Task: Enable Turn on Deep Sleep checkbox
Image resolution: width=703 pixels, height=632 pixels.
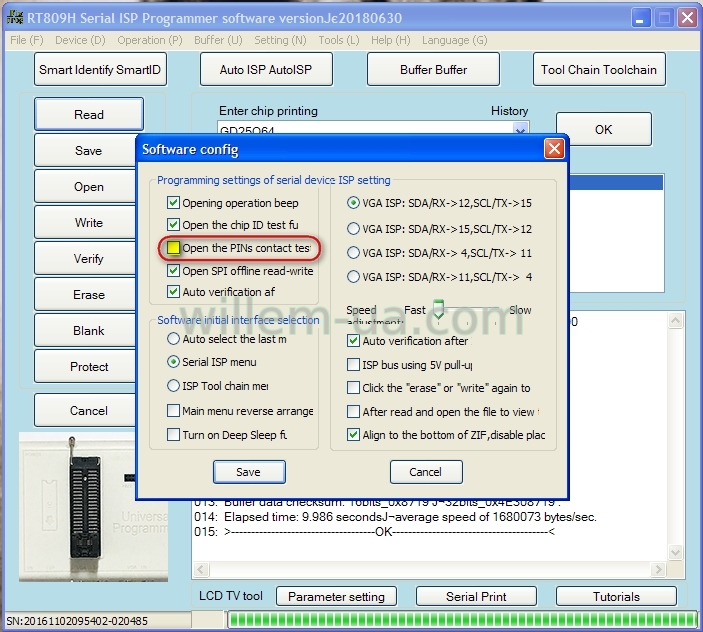Action: click(x=173, y=434)
